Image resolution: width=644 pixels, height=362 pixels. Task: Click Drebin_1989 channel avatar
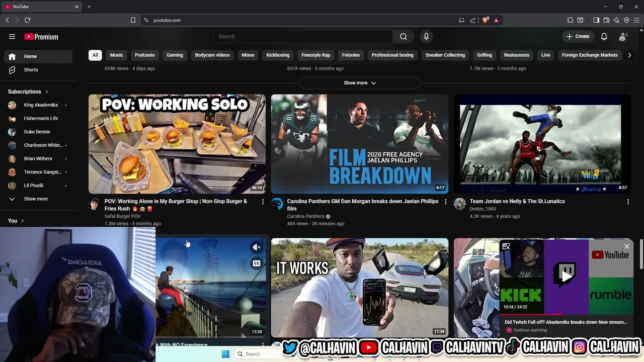tap(460, 204)
